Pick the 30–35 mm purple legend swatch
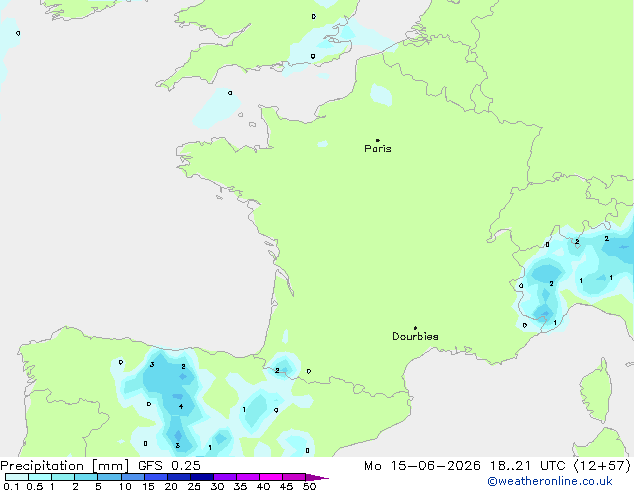634x490 pixels. tap(225, 477)
